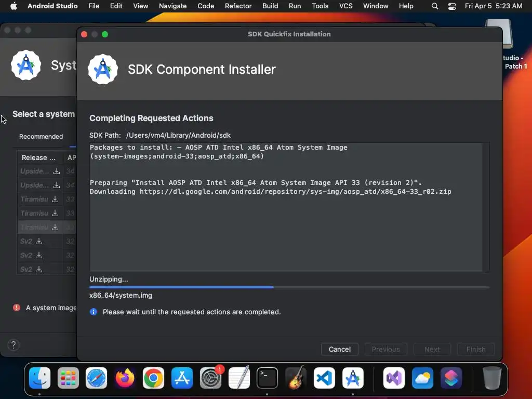Click download icon for second Sv2 row
The image size is (532, 399).
click(x=39, y=255)
